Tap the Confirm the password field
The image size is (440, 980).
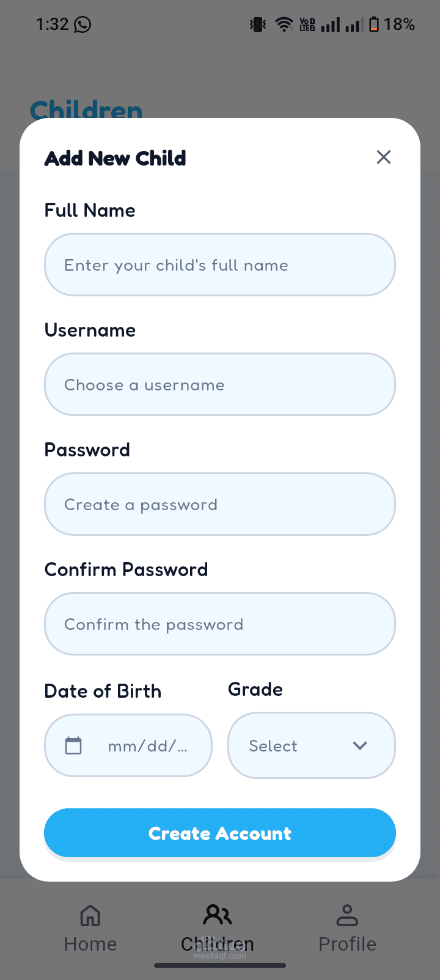[x=220, y=624]
